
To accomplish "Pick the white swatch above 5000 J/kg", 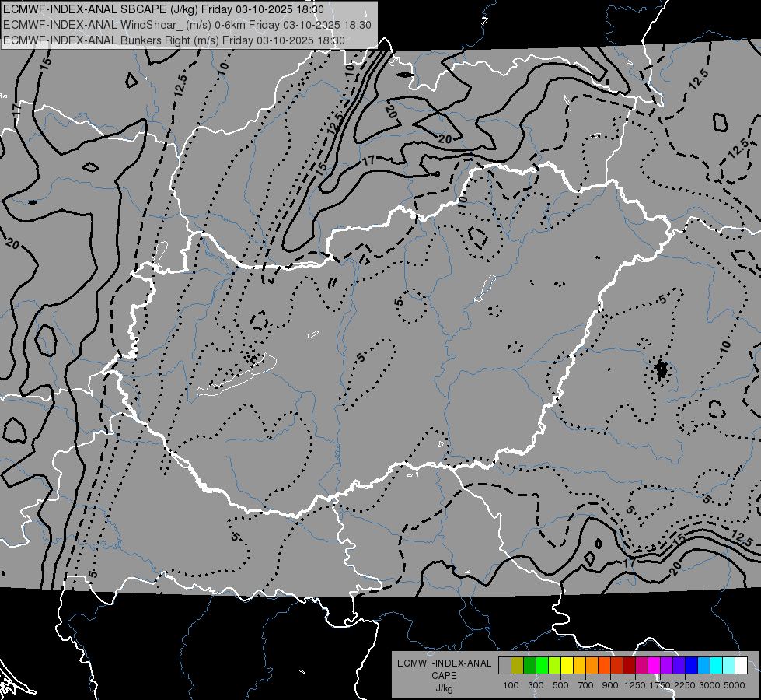I will [742, 666].
